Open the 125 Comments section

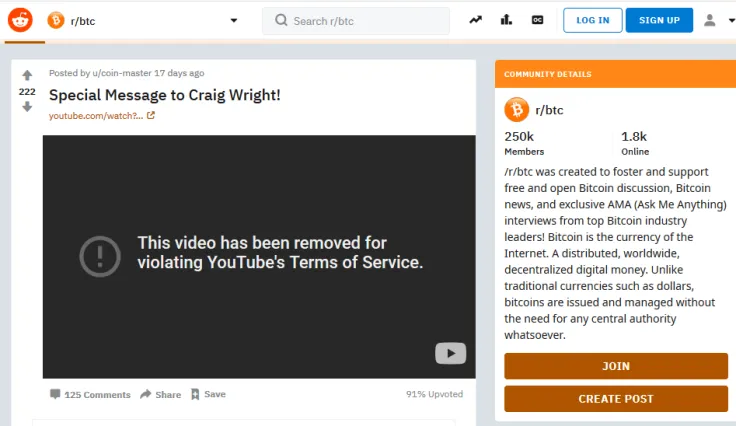[x=90, y=394]
